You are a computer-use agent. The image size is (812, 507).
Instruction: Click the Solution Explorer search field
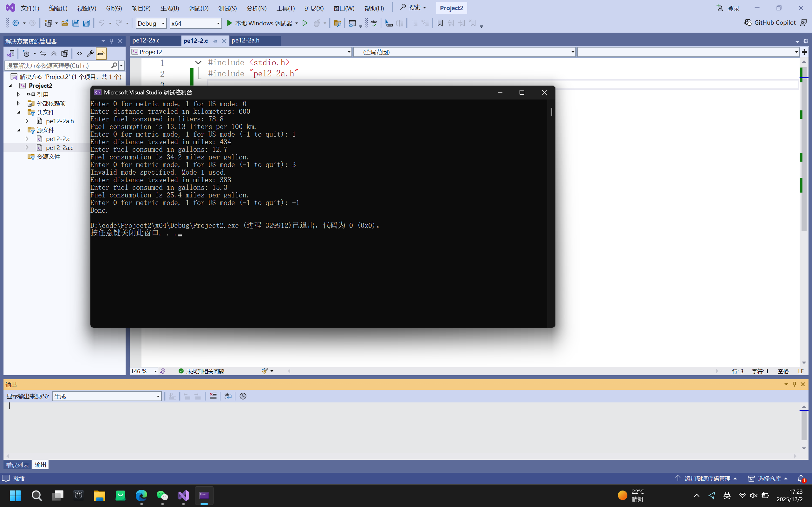click(x=57, y=66)
